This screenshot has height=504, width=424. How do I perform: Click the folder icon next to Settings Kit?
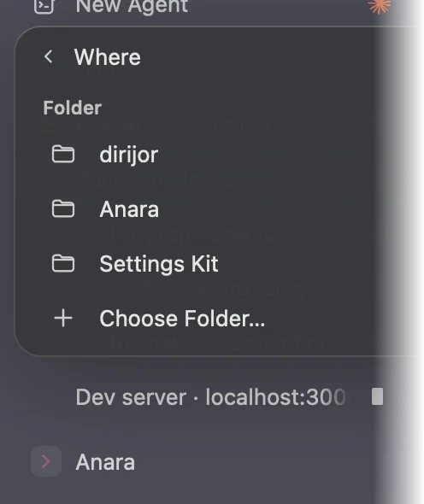click(x=63, y=264)
